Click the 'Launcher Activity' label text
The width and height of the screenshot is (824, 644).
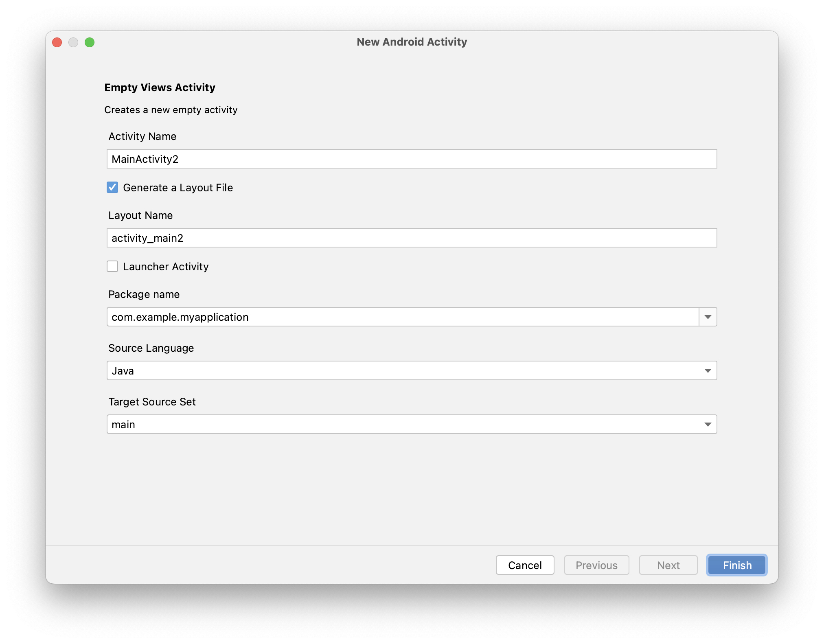click(166, 267)
